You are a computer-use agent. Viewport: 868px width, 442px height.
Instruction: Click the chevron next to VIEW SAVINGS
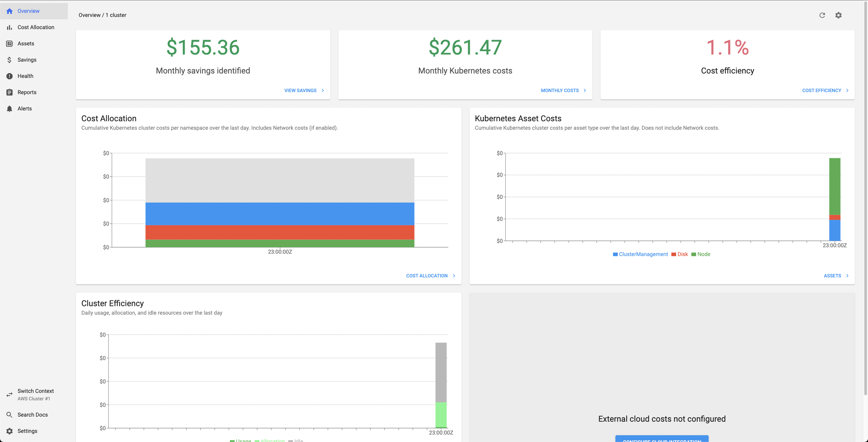323,90
